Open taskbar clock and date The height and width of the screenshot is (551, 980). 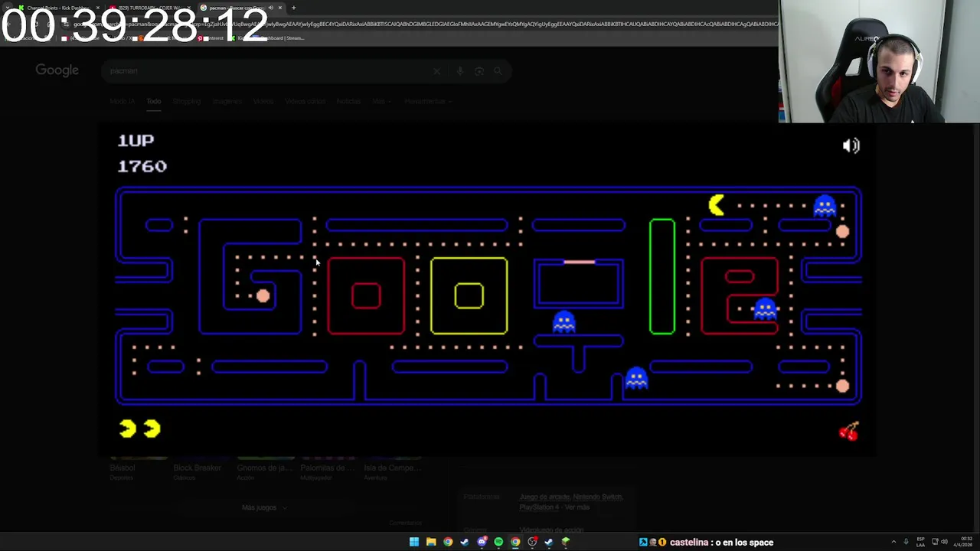[964, 542]
